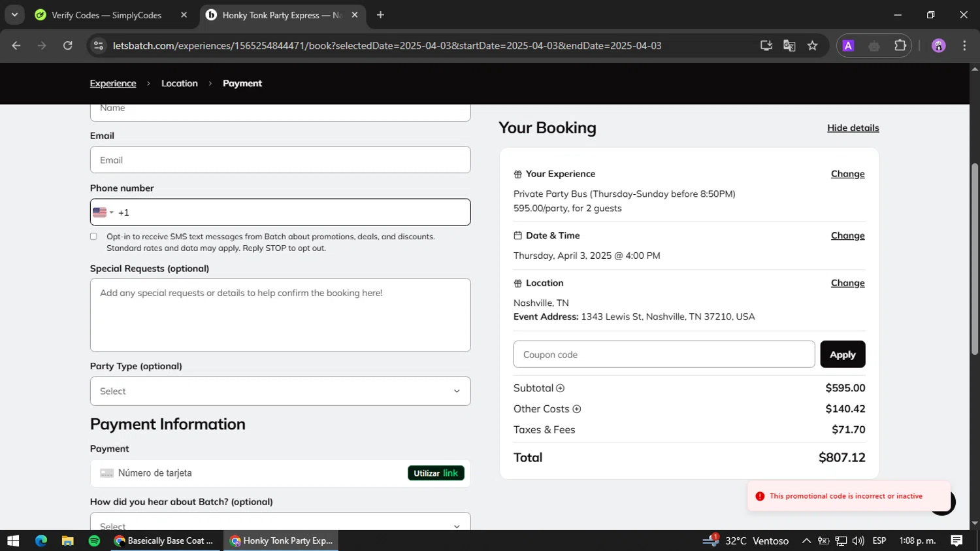Bookmark this page with the star

click(812, 46)
